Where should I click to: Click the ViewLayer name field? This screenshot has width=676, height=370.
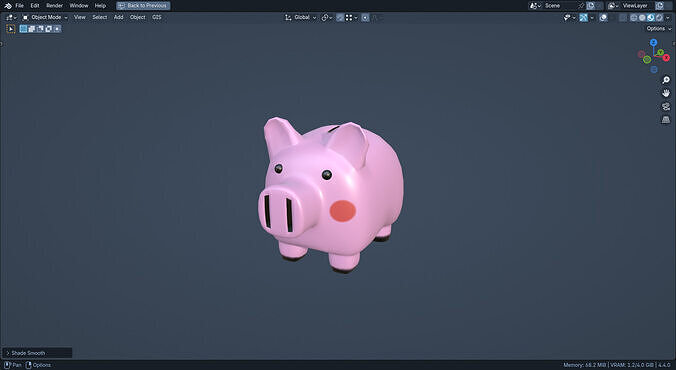tap(635, 6)
